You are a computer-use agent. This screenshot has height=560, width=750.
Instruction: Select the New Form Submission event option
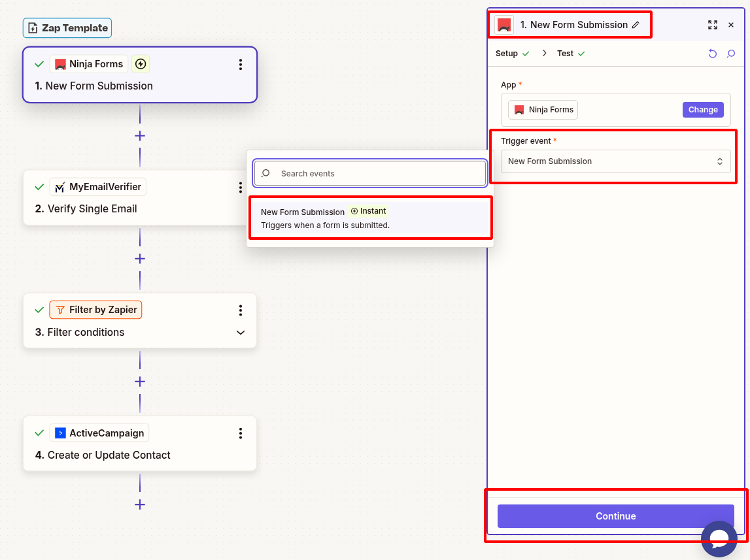369,217
